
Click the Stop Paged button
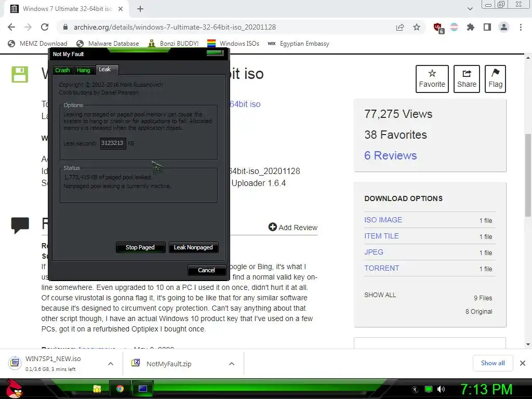click(x=140, y=247)
